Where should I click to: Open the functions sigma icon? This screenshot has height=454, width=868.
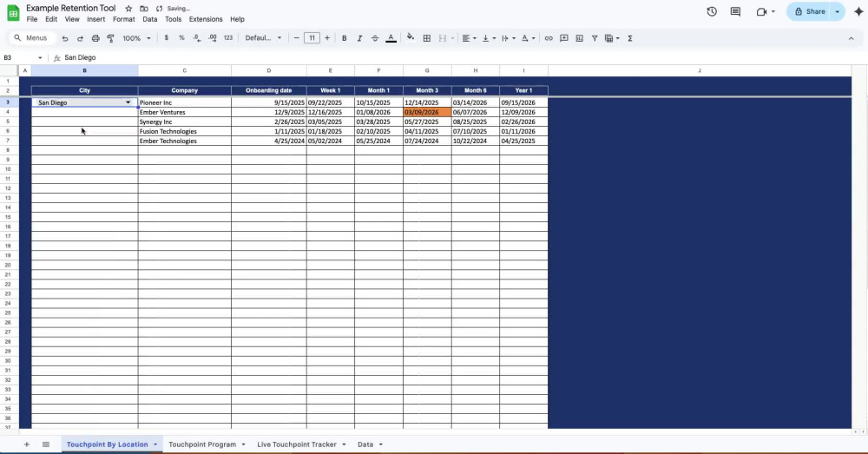pyautogui.click(x=630, y=38)
